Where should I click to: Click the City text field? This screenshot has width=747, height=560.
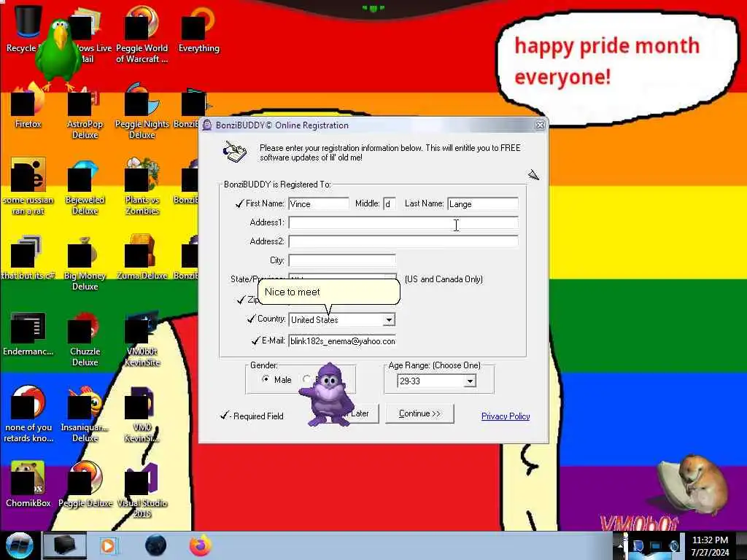342,260
